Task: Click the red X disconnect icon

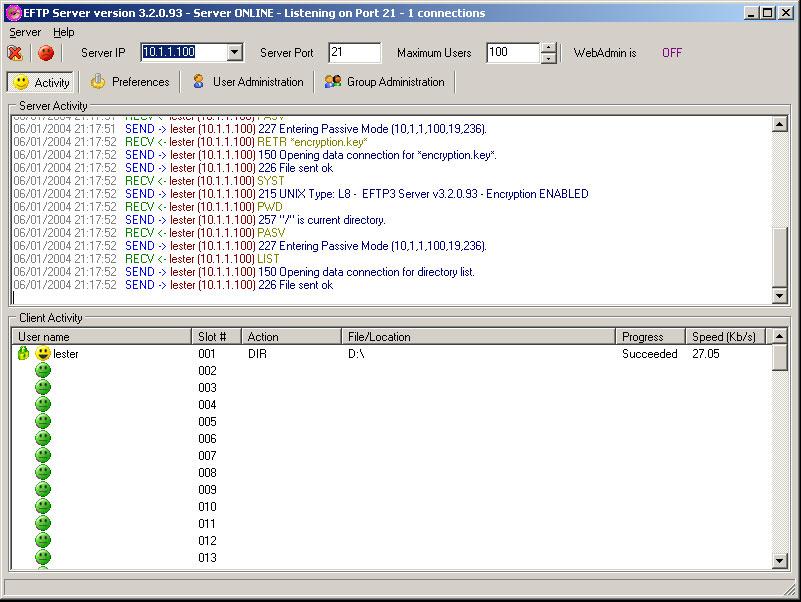Action: pyautogui.click(x=15, y=53)
